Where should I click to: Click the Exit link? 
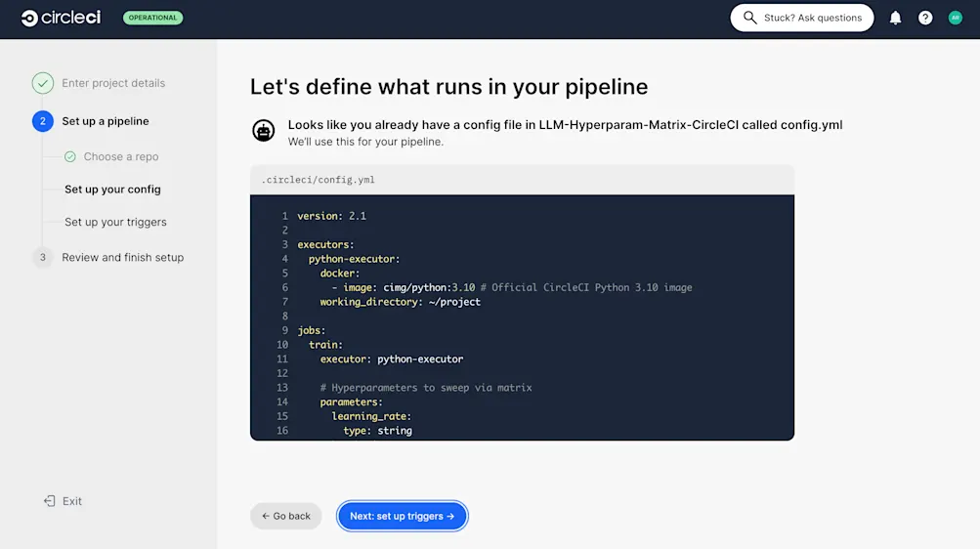(72, 501)
